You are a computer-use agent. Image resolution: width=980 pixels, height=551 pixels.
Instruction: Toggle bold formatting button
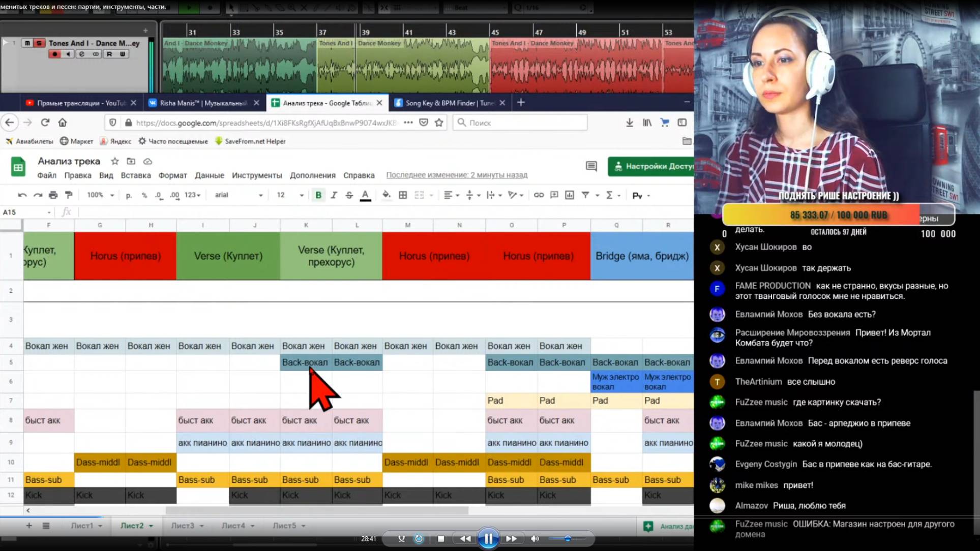point(318,195)
